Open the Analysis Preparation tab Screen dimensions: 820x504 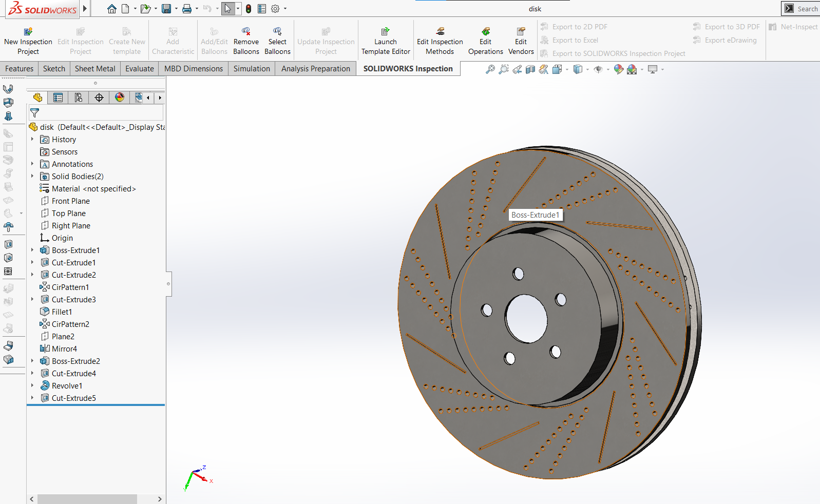(x=316, y=69)
